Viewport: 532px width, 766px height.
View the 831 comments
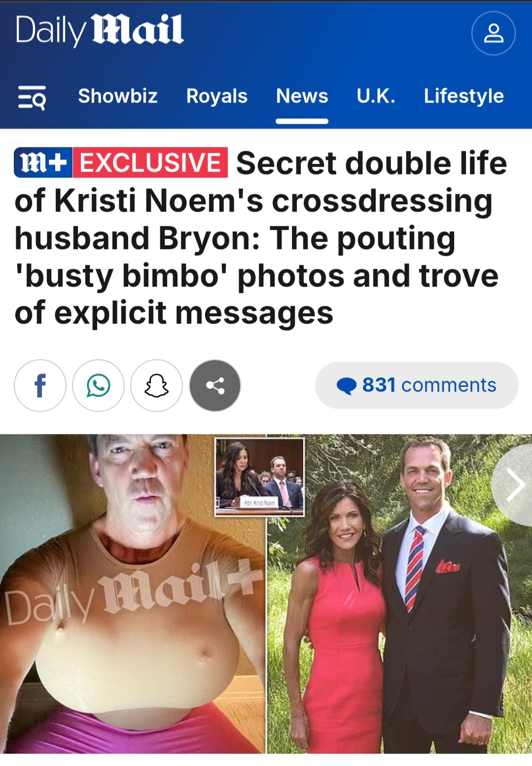(x=417, y=385)
